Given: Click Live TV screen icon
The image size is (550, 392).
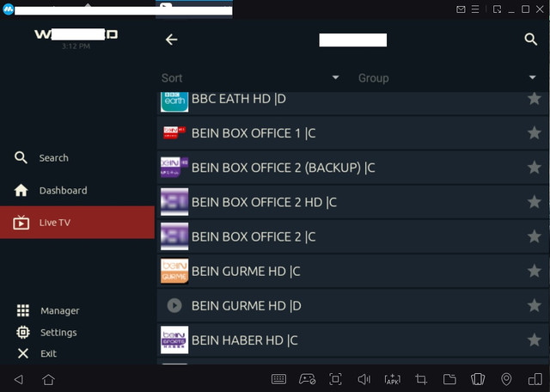Looking at the screenshot, I should tap(21, 223).
